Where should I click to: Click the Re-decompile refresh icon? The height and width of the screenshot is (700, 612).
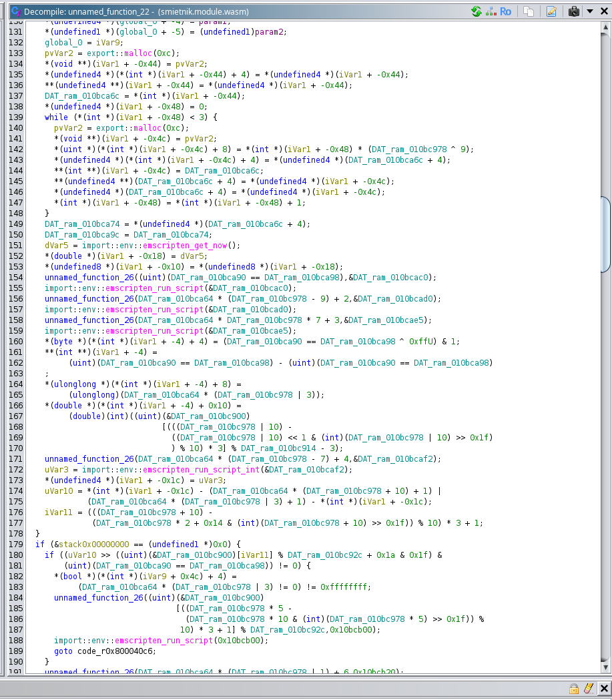[477, 11]
